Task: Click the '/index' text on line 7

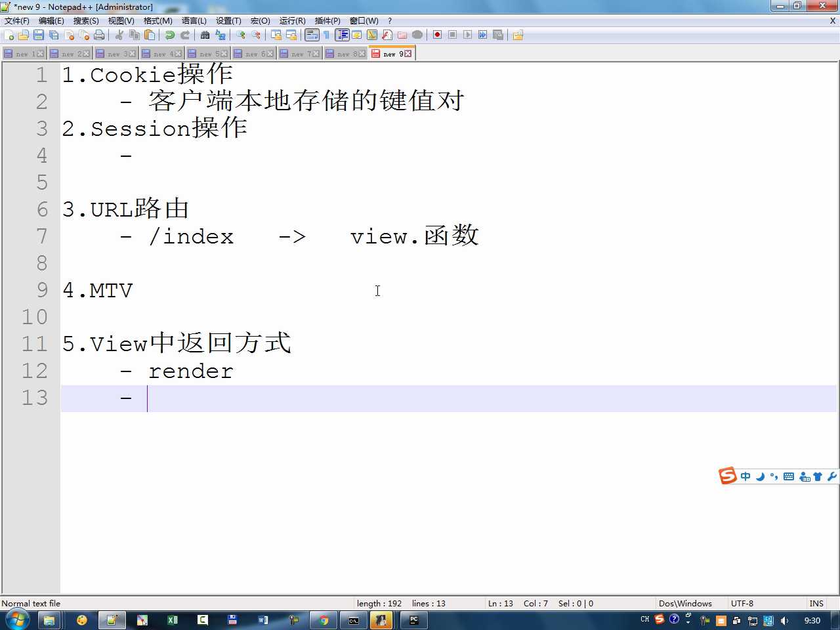Action: [191, 236]
